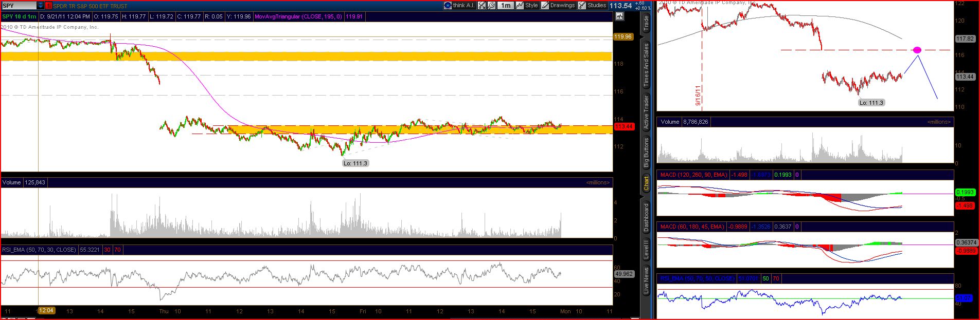Switch to the Level II tab
Screen dimensions: 980x320
coord(646,249)
